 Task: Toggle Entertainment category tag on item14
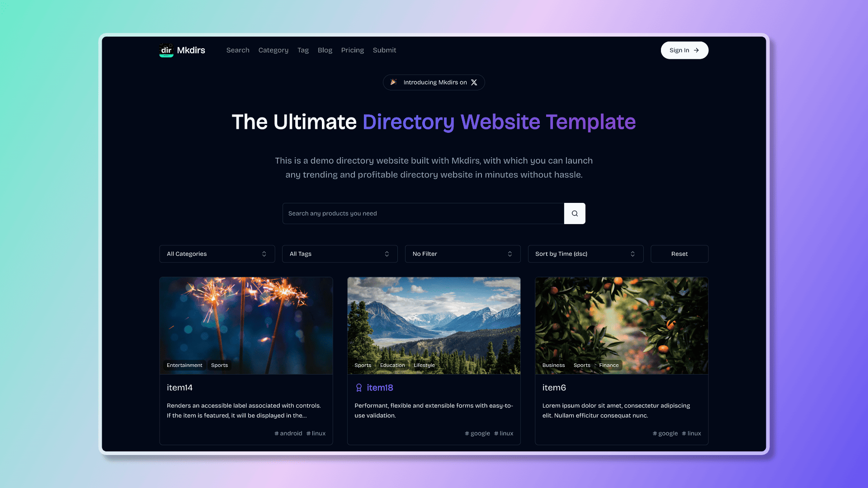(184, 365)
